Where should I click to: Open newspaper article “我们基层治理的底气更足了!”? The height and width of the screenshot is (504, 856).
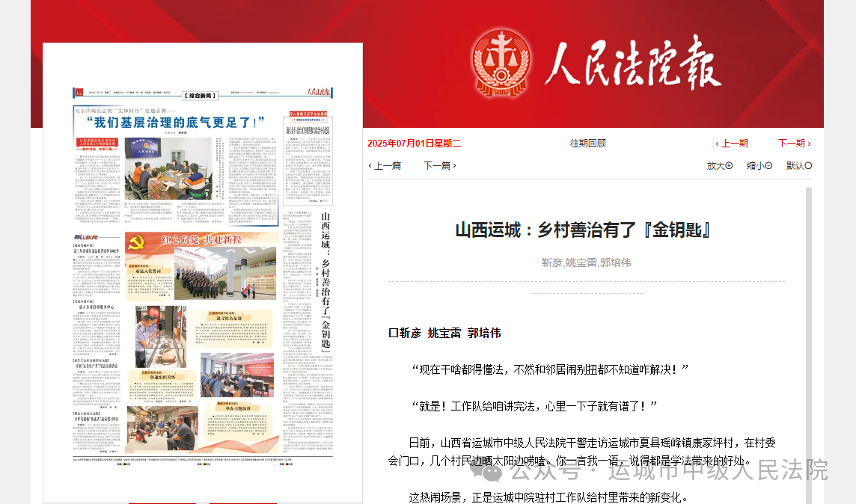(x=176, y=122)
